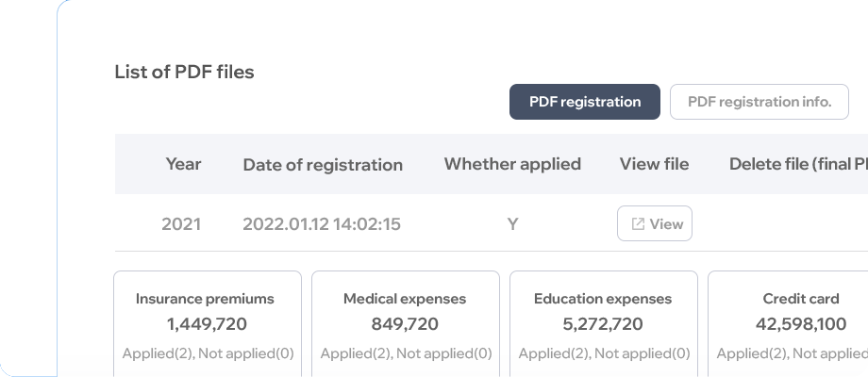868x377 pixels.
Task: Open the Insurance premiums card
Action: (208, 324)
